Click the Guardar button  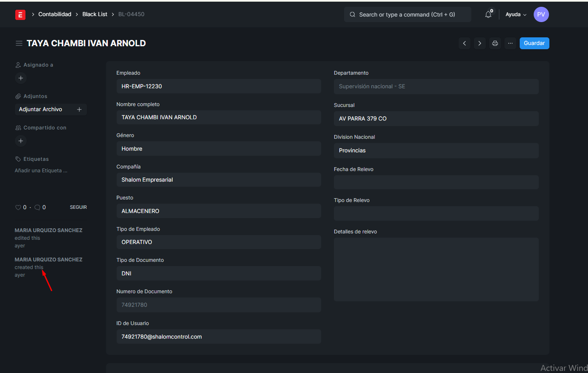534,43
